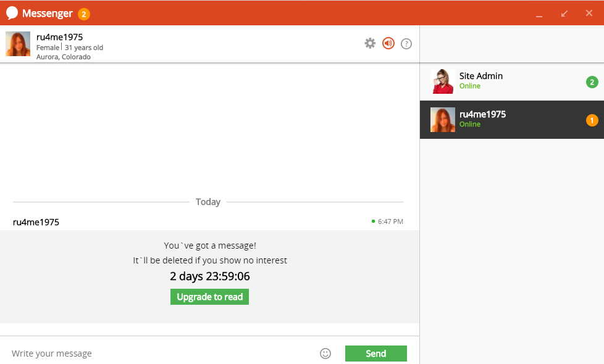Click the Messenger speech bubble logo
Image resolution: width=604 pixels, height=364 pixels.
[12, 13]
